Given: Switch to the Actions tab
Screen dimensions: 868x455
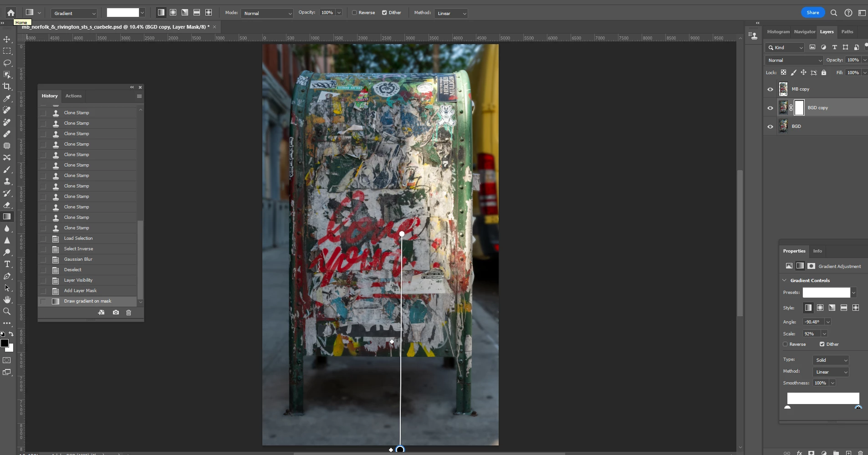Looking at the screenshot, I should pos(73,96).
